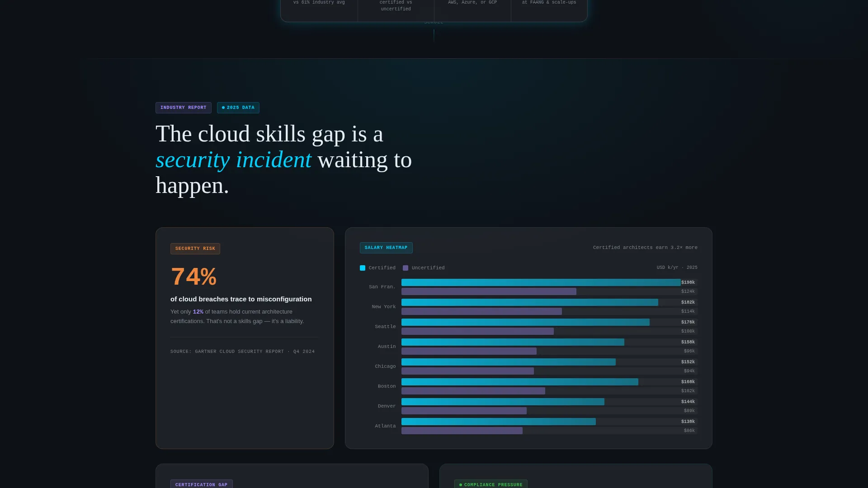The width and height of the screenshot is (868, 488).
Task: Click the Austin row label
Action: [387, 347]
